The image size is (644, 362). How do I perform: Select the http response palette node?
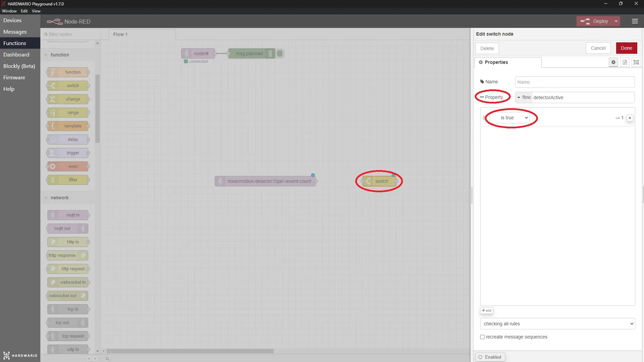pos(68,255)
